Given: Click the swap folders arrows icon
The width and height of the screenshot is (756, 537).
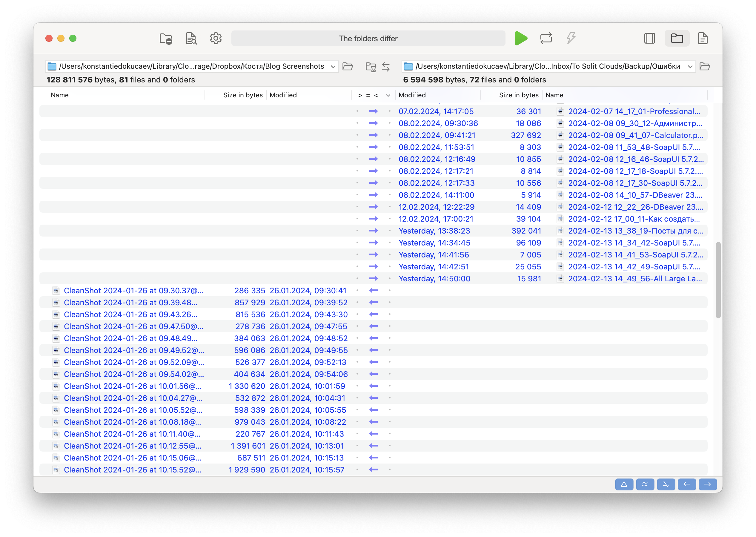Looking at the screenshot, I should 386,67.
